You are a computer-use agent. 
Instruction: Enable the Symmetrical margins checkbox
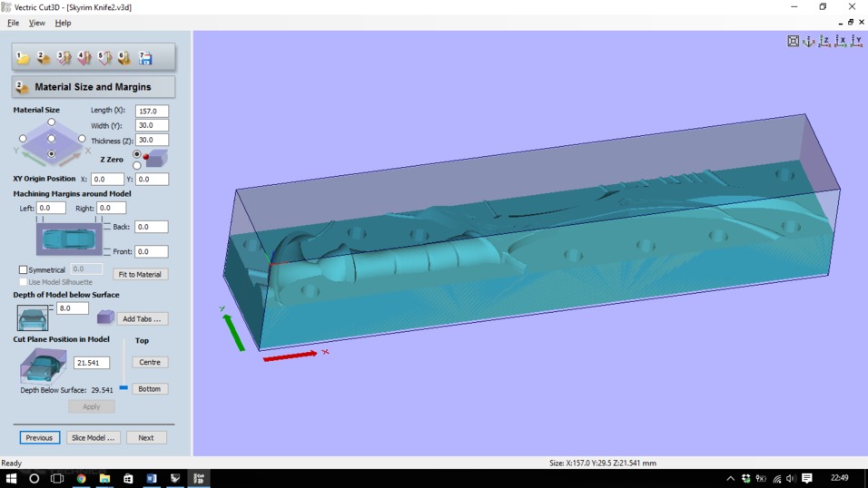(24, 269)
